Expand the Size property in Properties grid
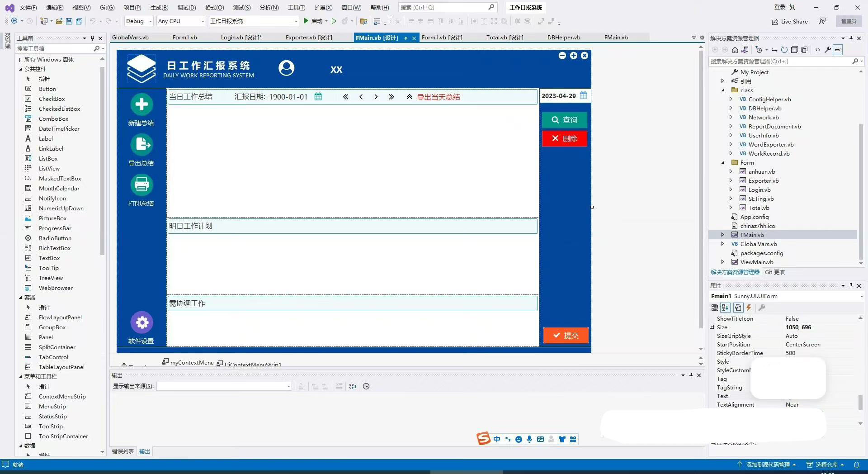This screenshot has width=868, height=474. coord(712,327)
